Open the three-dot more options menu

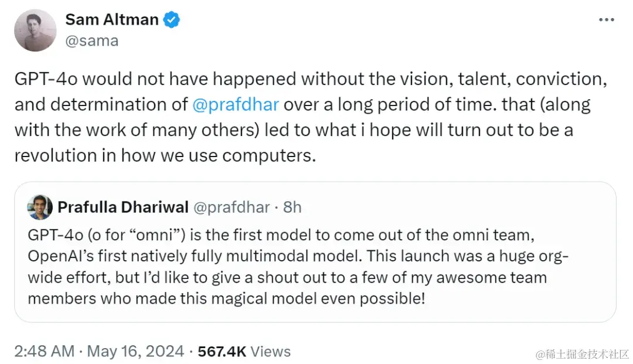605,20
